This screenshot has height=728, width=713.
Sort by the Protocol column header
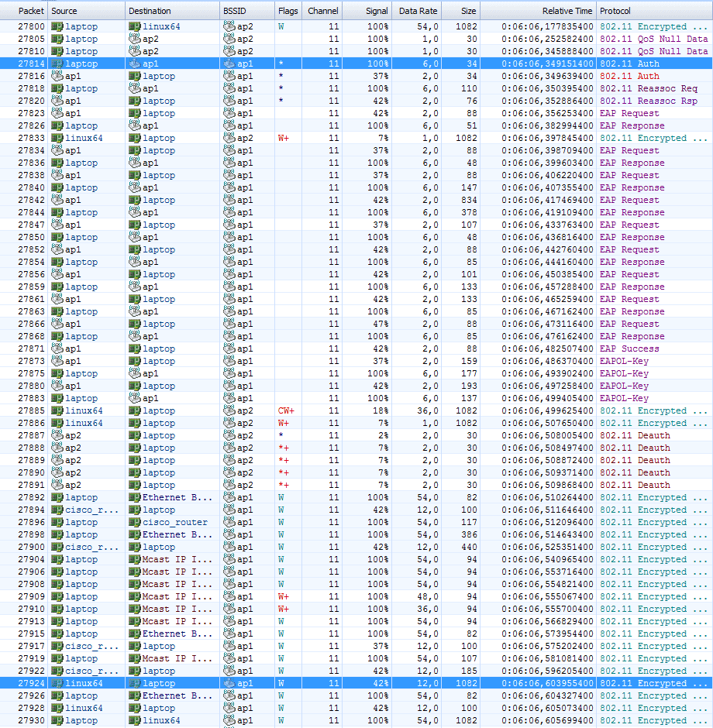[x=654, y=11]
